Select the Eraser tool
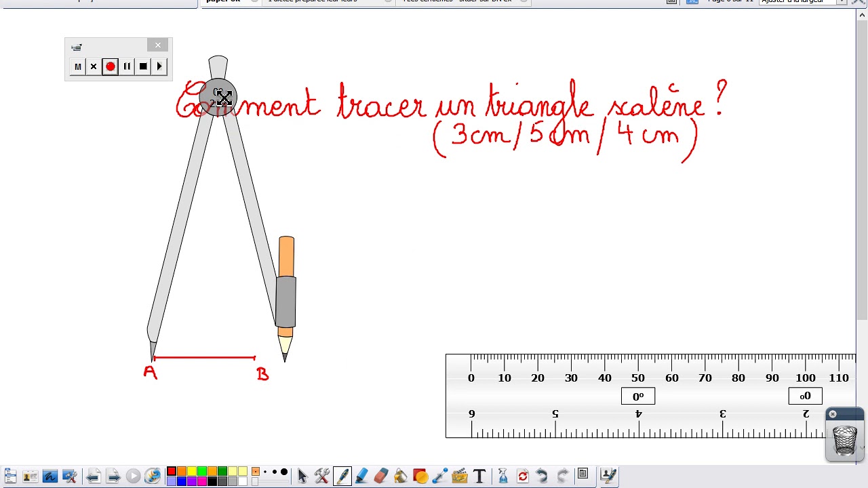The width and height of the screenshot is (868, 488). click(x=381, y=476)
